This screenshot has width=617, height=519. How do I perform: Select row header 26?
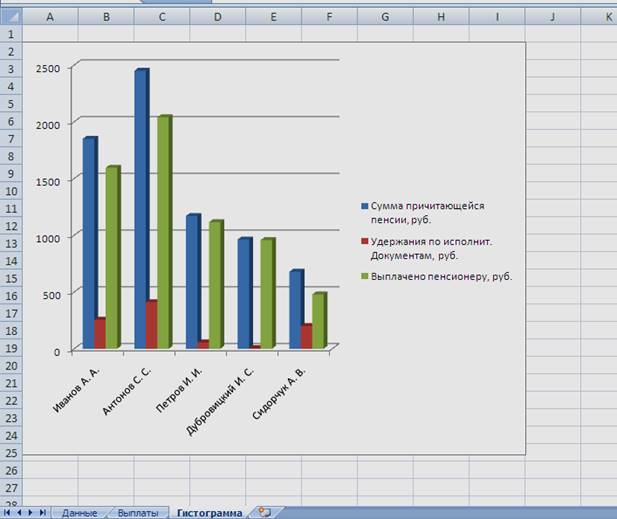tap(10, 470)
